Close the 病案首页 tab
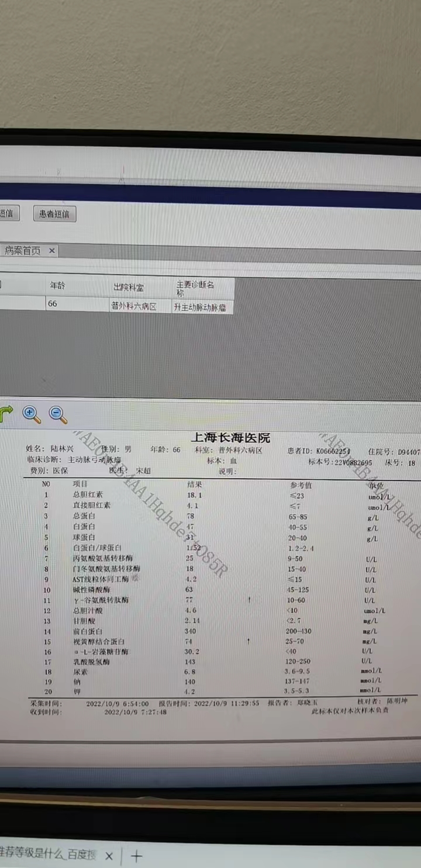The height and width of the screenshot is (868, 421). [51, 250]
